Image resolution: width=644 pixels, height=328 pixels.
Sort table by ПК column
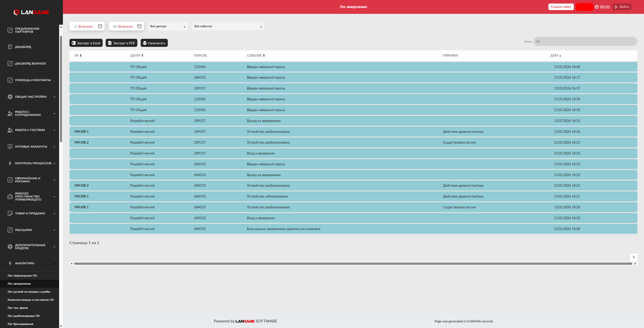click(x=78, y=55)
